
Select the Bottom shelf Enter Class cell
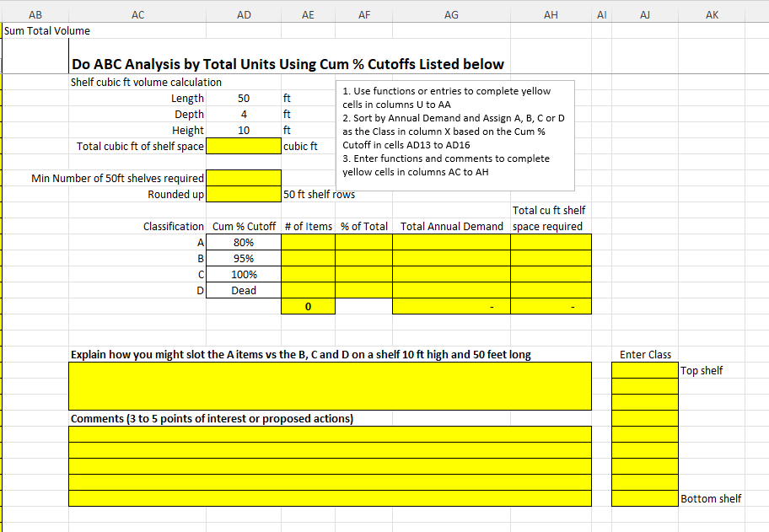[644, 498]
